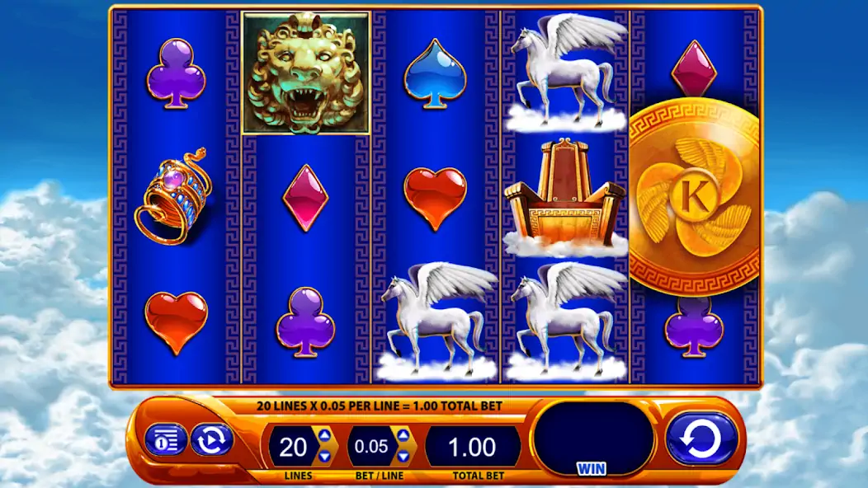Screen dimensions: 868x488
Task: Click the 1.00 total bet display
Action: pos(472,447)
